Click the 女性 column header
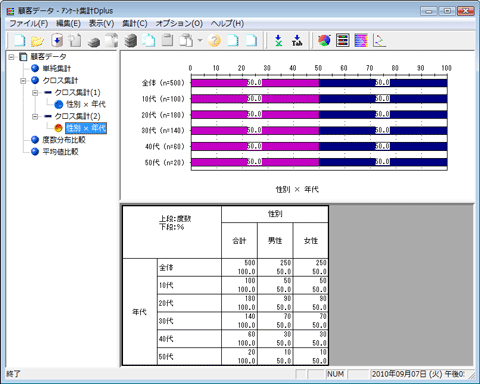 coord(311,241)
